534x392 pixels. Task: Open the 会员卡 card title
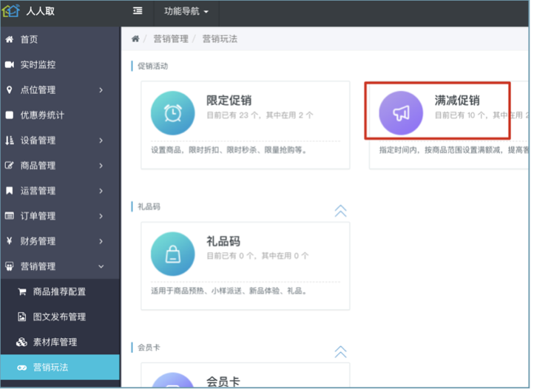pyautogui.click(x=223, y=382)
